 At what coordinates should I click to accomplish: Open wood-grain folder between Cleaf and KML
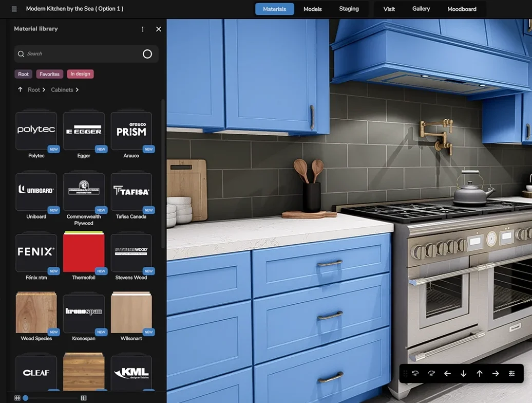(x=84, y=372)
